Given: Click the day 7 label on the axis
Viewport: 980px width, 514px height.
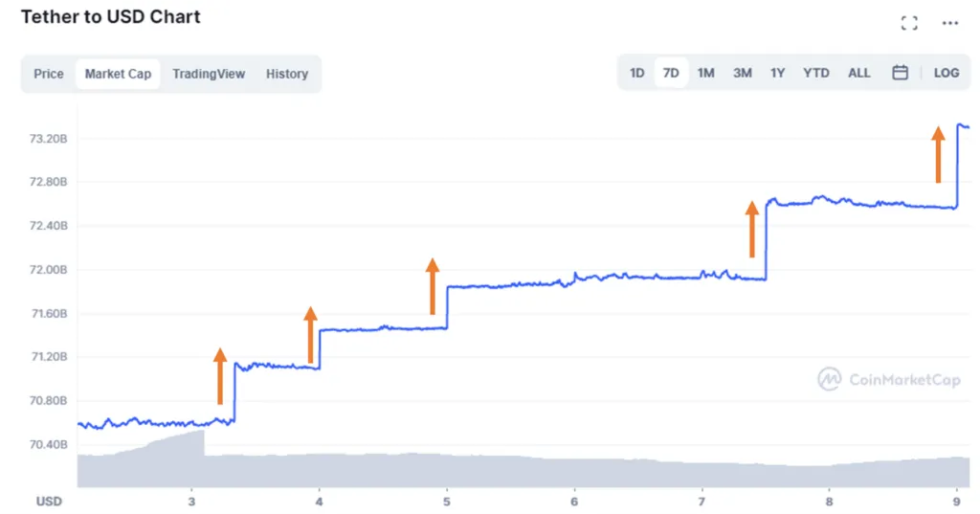Looking at the screenshot, I should click(702, 502).
